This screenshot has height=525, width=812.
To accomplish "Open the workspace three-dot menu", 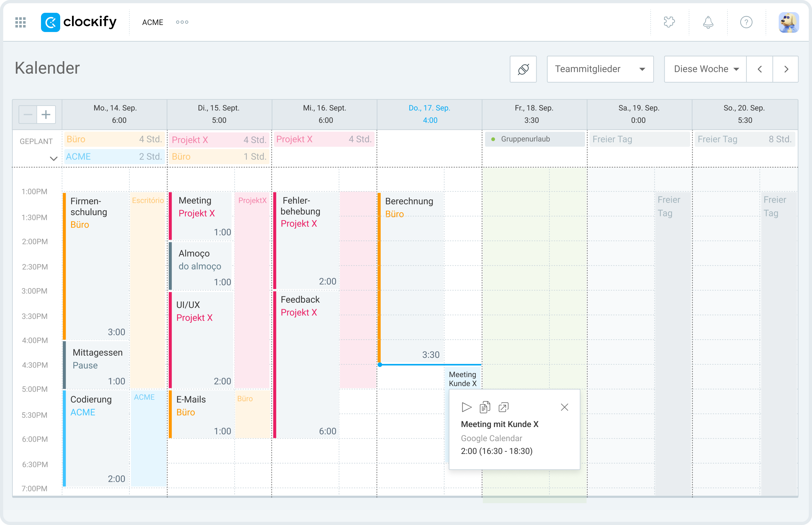I will (x=182, y=22).
